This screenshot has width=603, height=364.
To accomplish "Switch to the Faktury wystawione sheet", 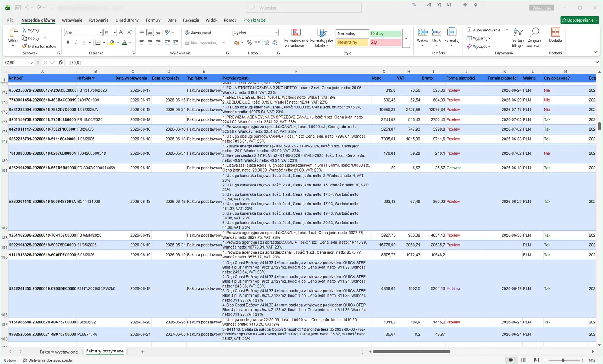I will (x=59, y=352).
